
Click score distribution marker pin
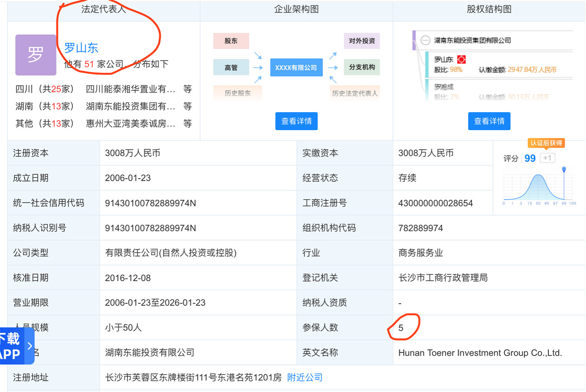click(564, 169)
